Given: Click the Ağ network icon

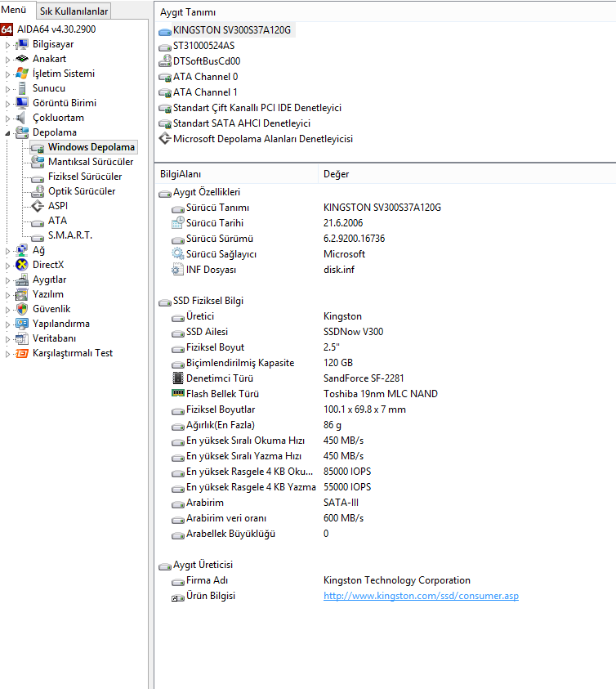Looking at the screenshot, I should pyautogui.click(x=21, y=250).
